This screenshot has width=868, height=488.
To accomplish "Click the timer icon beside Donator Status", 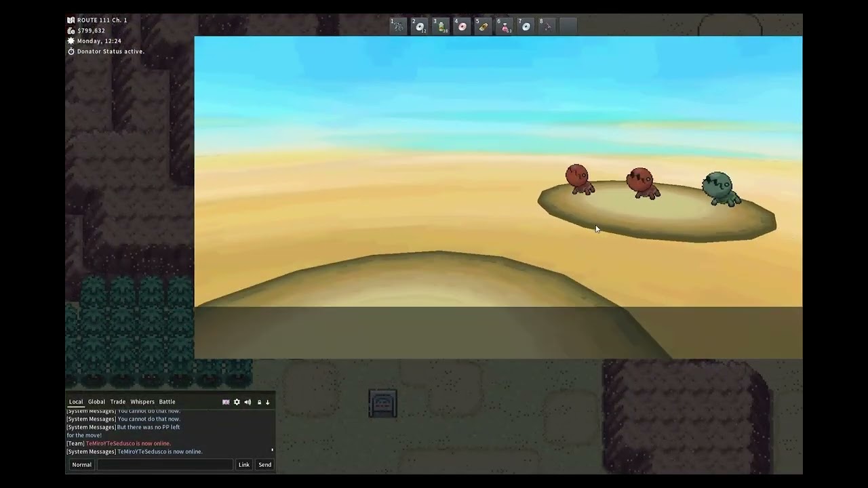I will pyautogui.click(x=71, y=52).
